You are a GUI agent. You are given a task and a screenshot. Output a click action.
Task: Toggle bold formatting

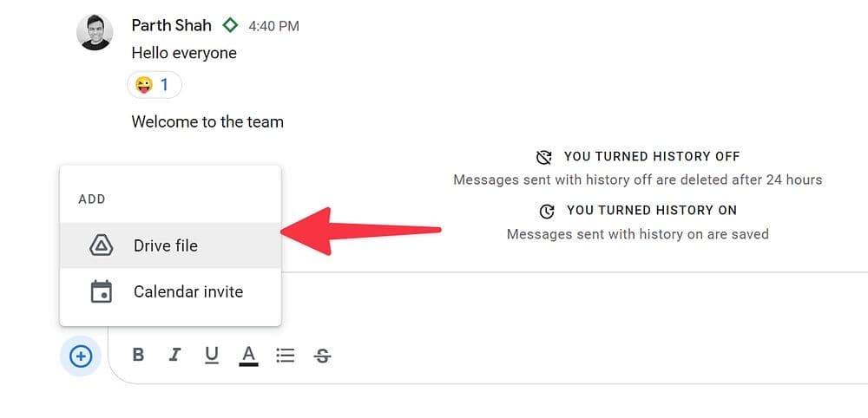coord(138,355)
